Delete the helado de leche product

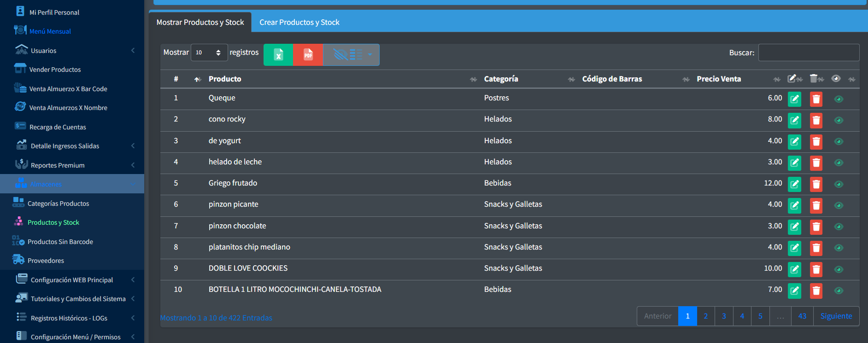tap(816, 163)
